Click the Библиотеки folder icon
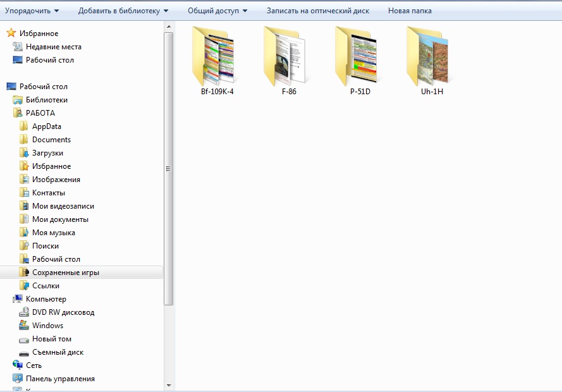This screenshot has height=392, width=562. tap(18, 100)
